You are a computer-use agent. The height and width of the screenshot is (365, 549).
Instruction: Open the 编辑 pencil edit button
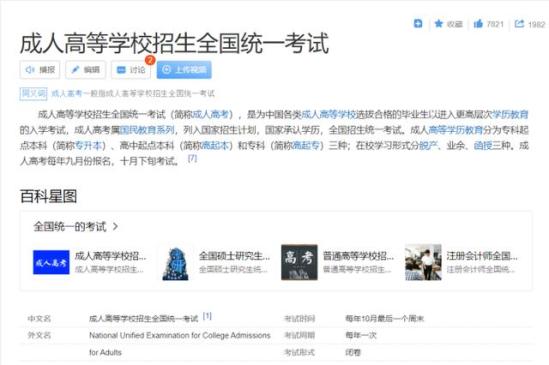(x=85, y=70)
